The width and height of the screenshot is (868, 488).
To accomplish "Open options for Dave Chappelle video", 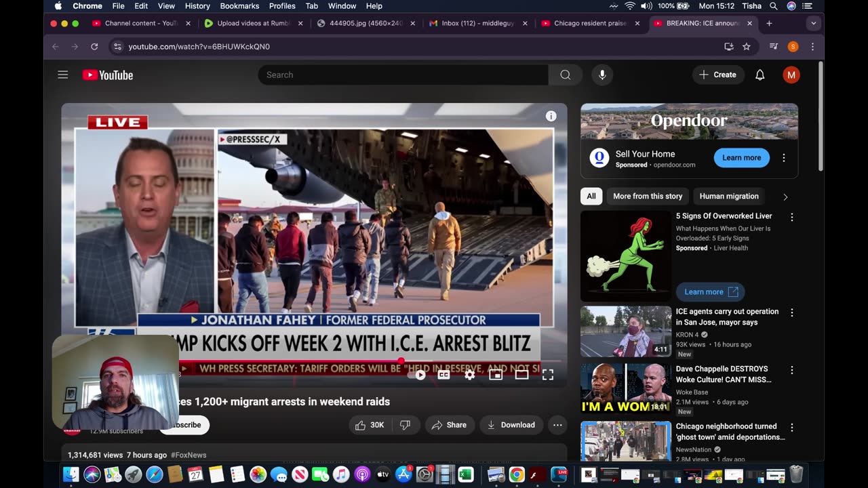I will [x=791, y=370].
